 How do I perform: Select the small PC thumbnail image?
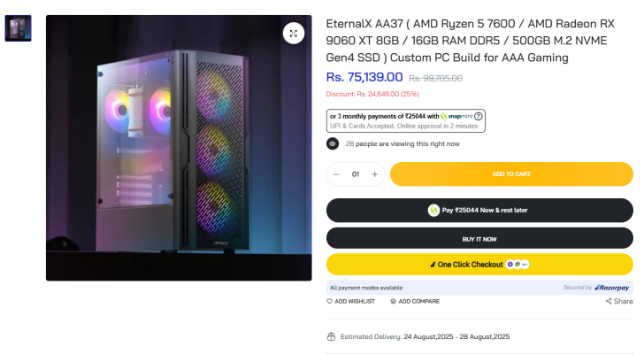18,28
